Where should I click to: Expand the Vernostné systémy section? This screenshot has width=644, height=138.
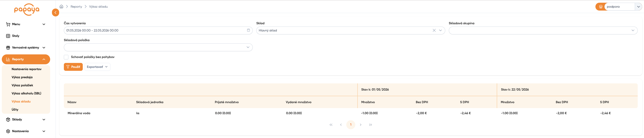point(44,47)
